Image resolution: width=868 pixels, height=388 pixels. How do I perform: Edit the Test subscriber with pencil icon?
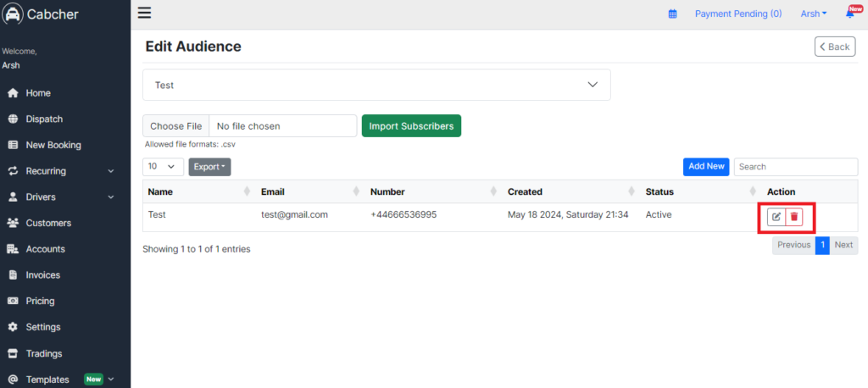[x=776, y=216]
